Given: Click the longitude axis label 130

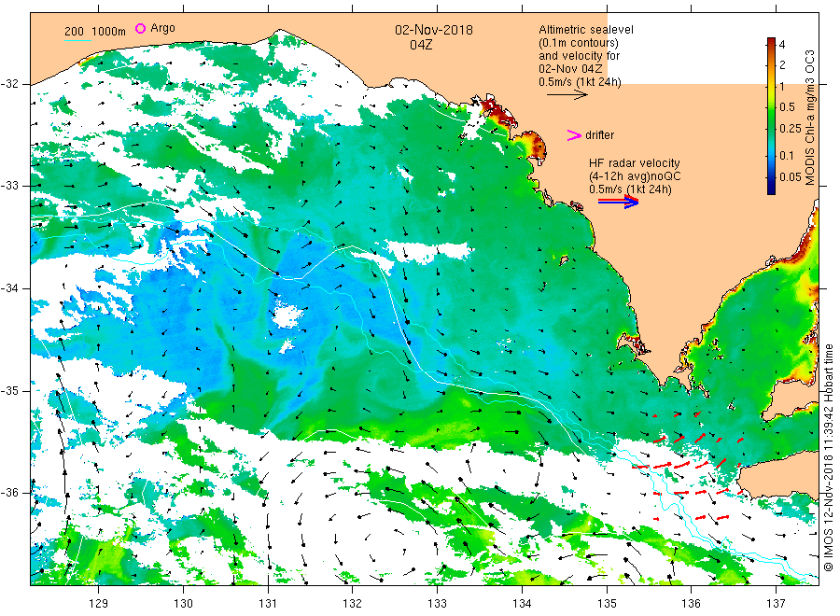Looking at the screenshot, I should [183, 604].
